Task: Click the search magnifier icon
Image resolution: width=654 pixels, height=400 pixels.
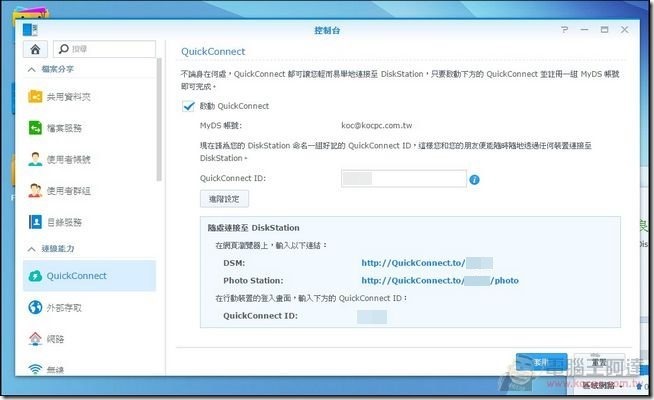Action: [63, 49]
